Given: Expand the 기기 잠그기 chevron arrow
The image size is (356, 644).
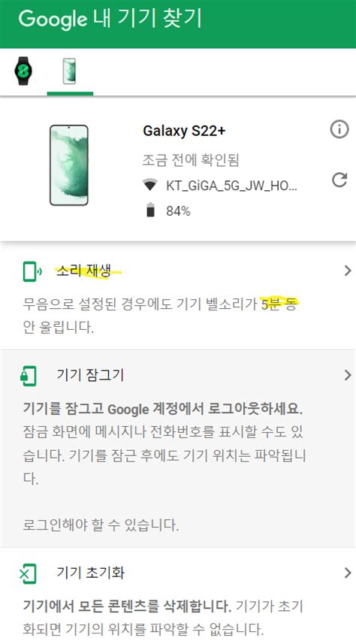Looking at the screenshot, I should pos(348,375).
